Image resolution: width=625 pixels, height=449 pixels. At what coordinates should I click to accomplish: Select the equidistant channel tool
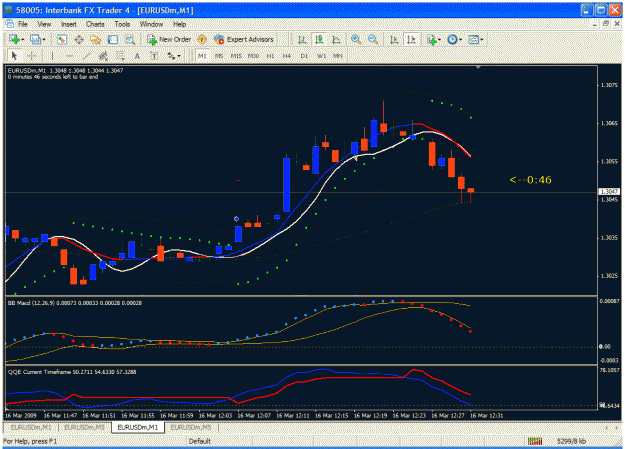coord(103,56)
